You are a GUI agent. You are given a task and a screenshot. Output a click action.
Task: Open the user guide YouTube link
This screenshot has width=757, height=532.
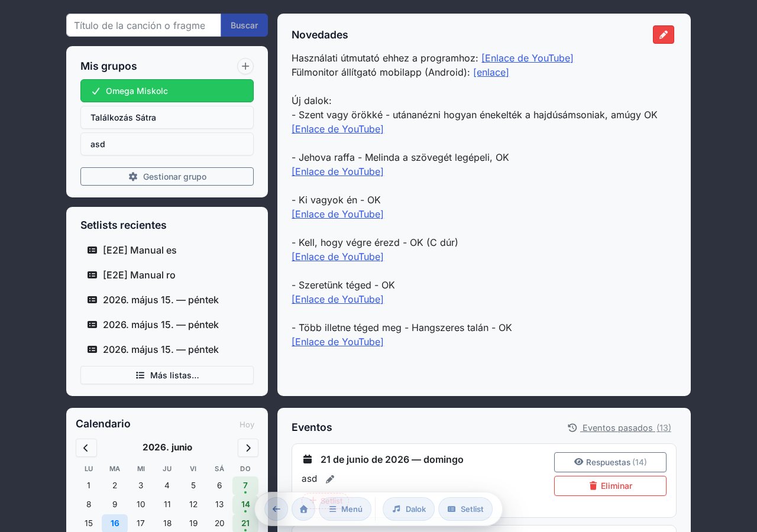coord(527,58)
